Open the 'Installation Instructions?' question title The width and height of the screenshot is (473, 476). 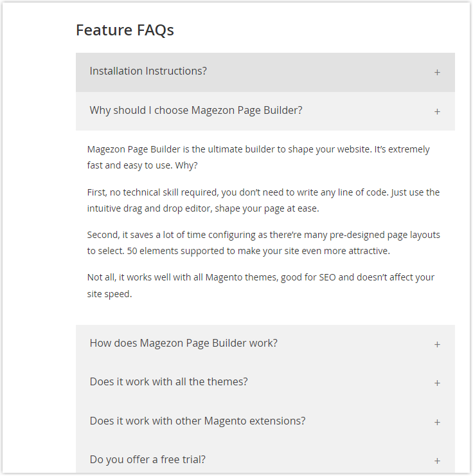[148, 71]
